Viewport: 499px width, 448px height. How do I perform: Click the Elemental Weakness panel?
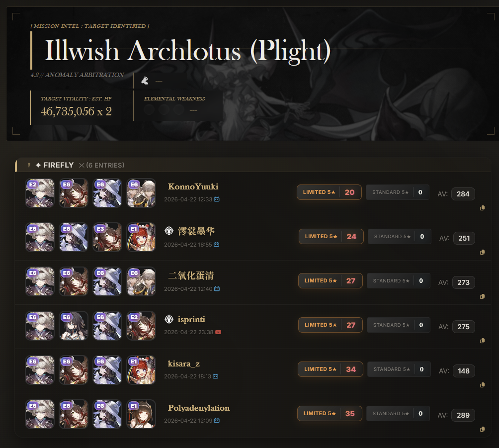click(178, 106)
